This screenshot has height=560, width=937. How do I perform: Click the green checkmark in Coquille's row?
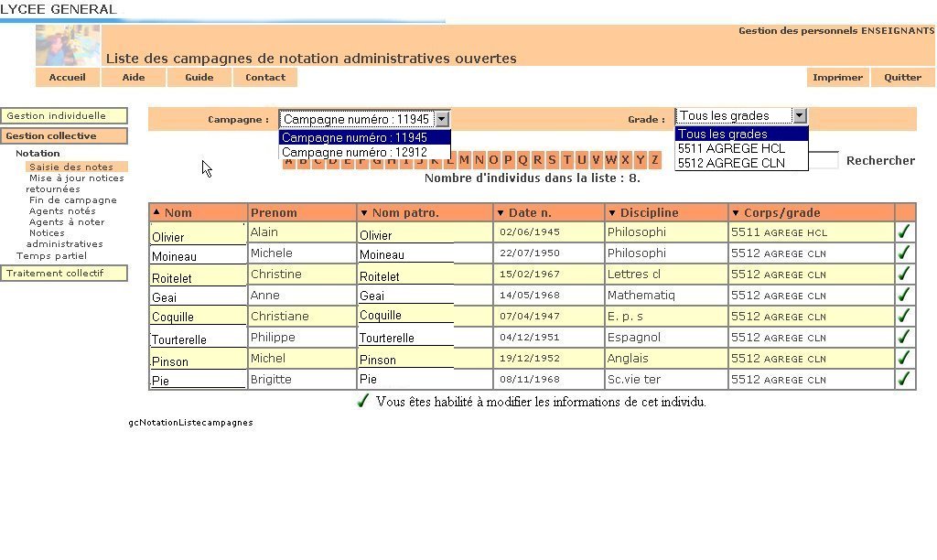(904, 315)
